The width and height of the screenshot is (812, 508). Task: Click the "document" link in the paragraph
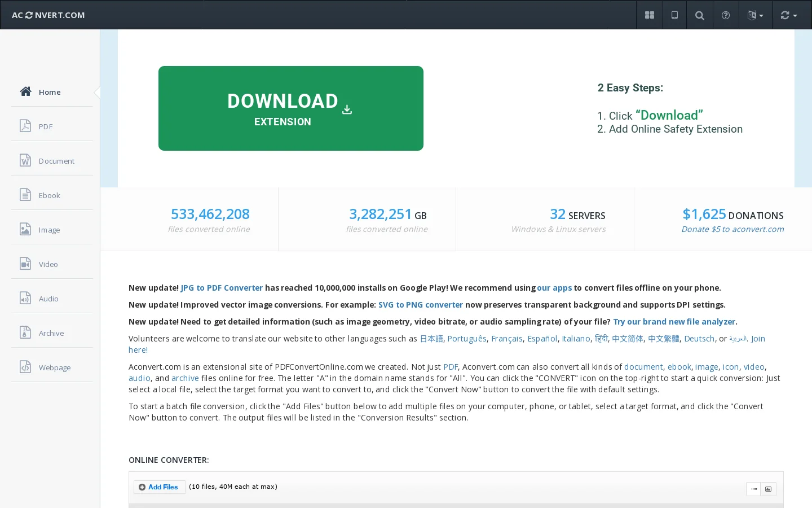(x=643, y=367)
